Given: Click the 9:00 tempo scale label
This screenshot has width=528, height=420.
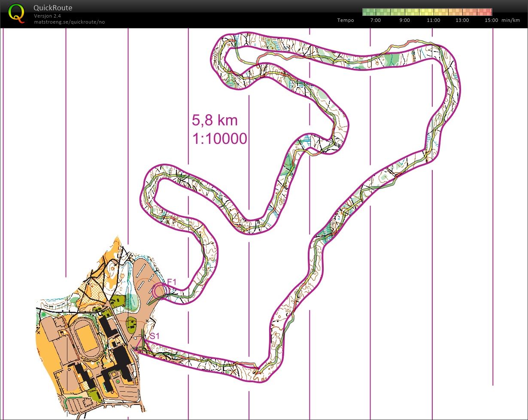Looking at the screenshot, I should 404,20.
